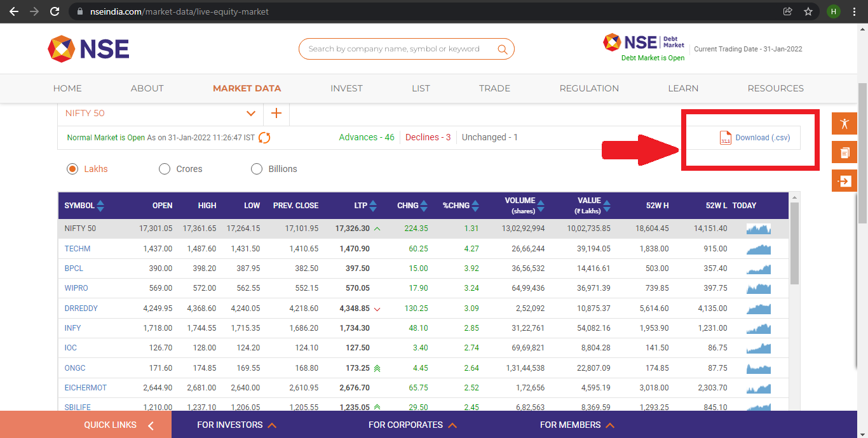Open the IOC stock link
Viewport: 868px width, 438px height.
(x=71, y=348)
